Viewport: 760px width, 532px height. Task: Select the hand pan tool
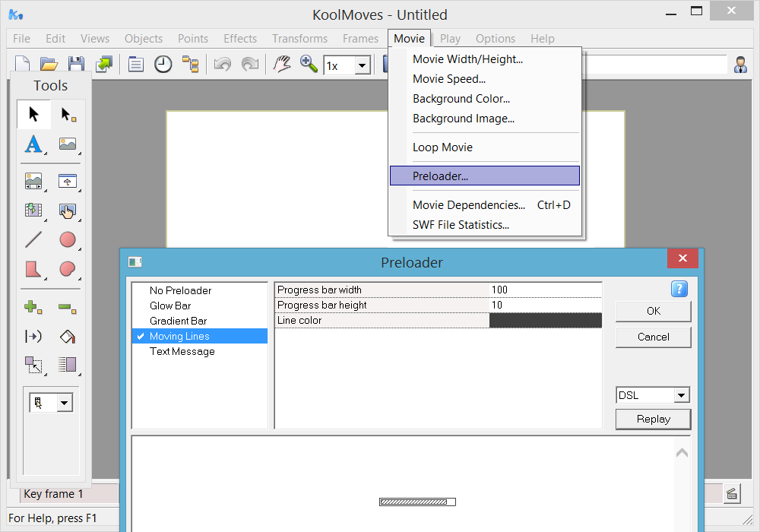click(282, 64)
